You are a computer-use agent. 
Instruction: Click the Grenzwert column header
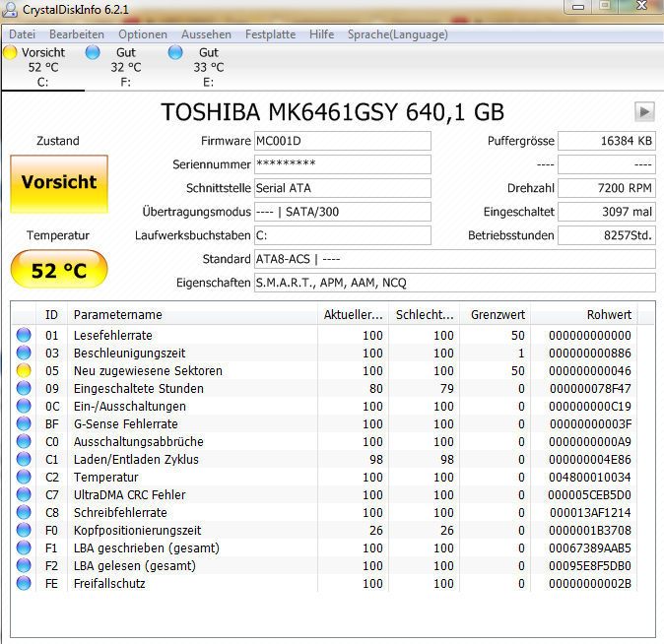point(496,314)
